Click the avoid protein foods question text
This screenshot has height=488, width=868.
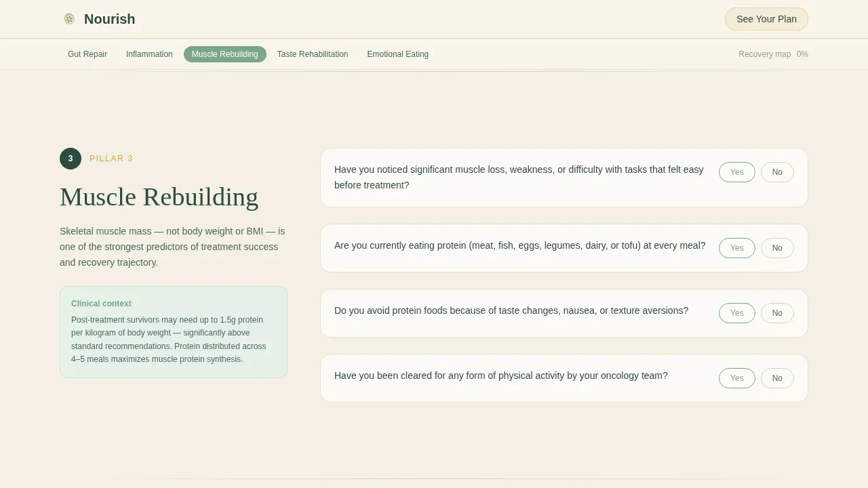point(511,310)
